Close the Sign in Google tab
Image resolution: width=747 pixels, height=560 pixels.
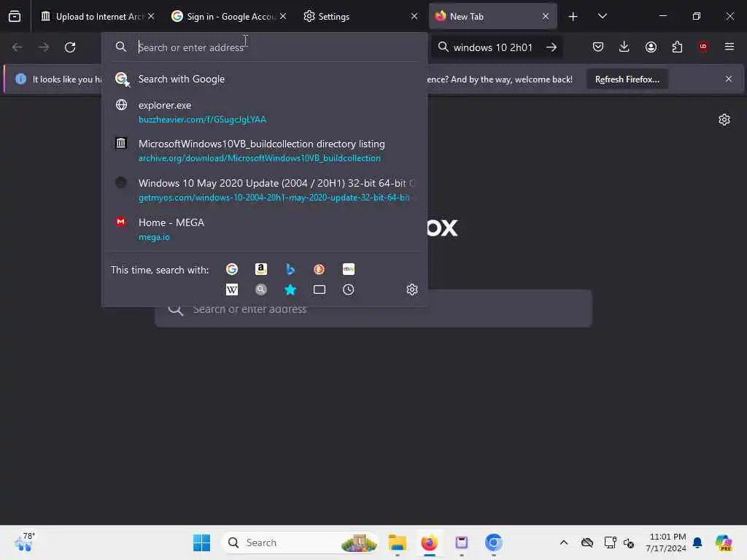(283, 16)
